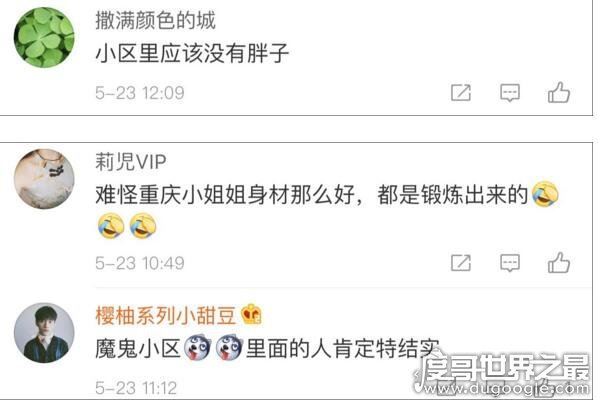This screenshot has width=598, height=405.
Task: Open 莉児VIP's avatar picture
Action: (x=44, y=179)
